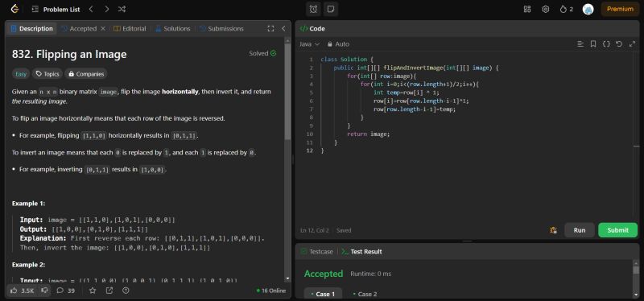Star this problem as favorite
The height and width of the screenshot is (301, 644).
93,291
